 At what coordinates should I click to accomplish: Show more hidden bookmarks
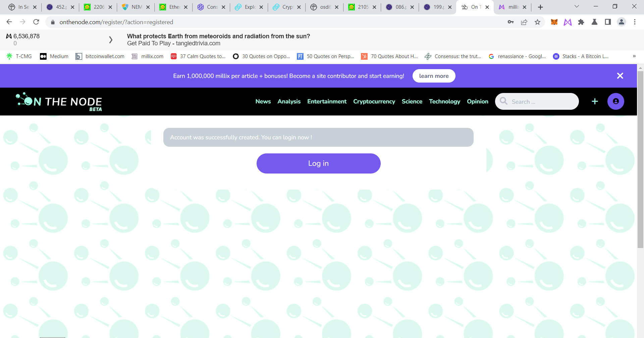634,56
